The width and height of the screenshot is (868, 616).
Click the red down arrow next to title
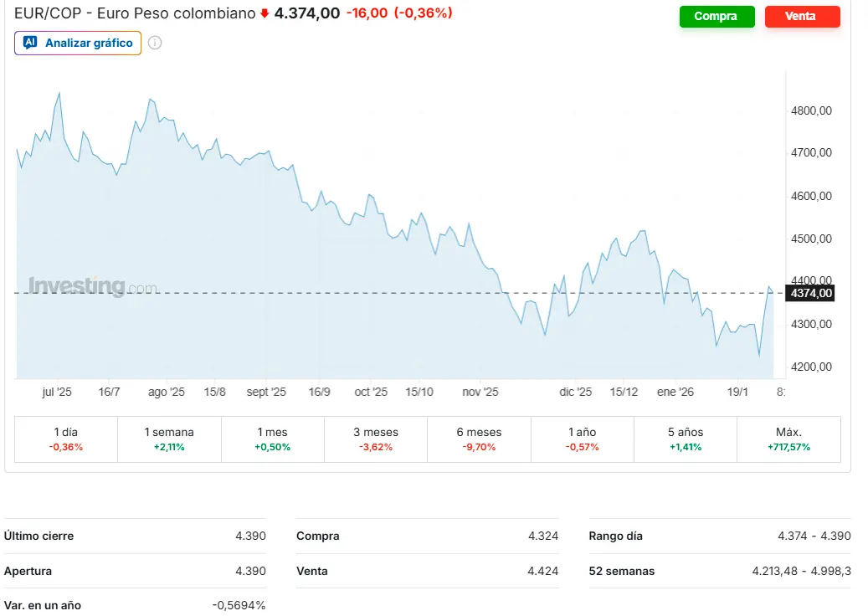pos(265,13)
